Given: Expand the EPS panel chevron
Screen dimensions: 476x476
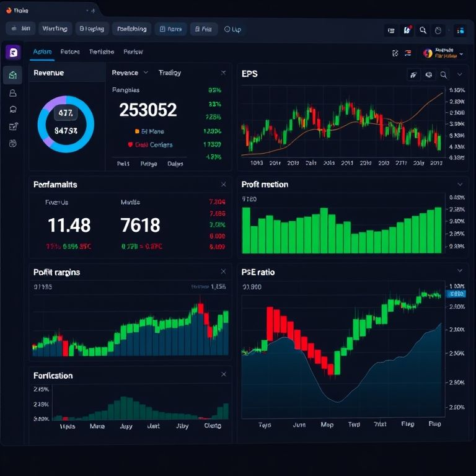Looking at the screenshot, I should pyautogui.click(x=459, y=74).
